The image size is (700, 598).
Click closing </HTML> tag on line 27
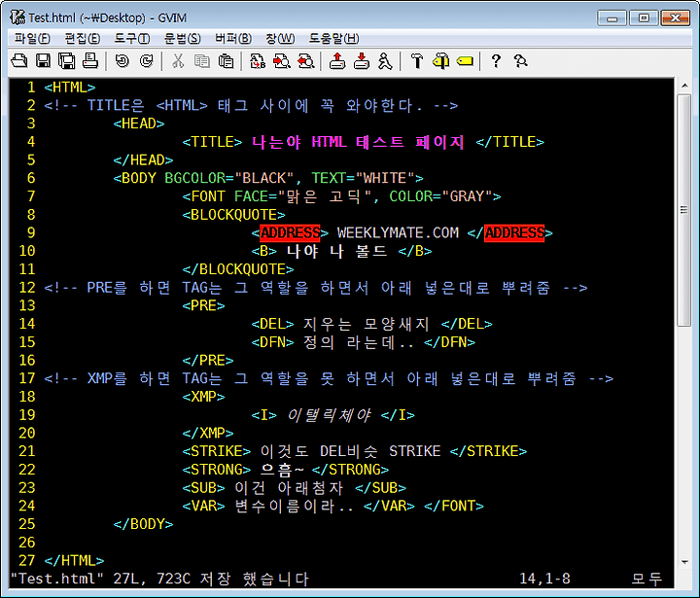(74, 560)
